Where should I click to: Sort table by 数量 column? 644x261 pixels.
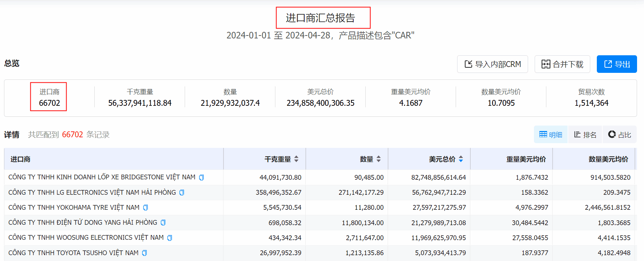click(x=379, y=159)
